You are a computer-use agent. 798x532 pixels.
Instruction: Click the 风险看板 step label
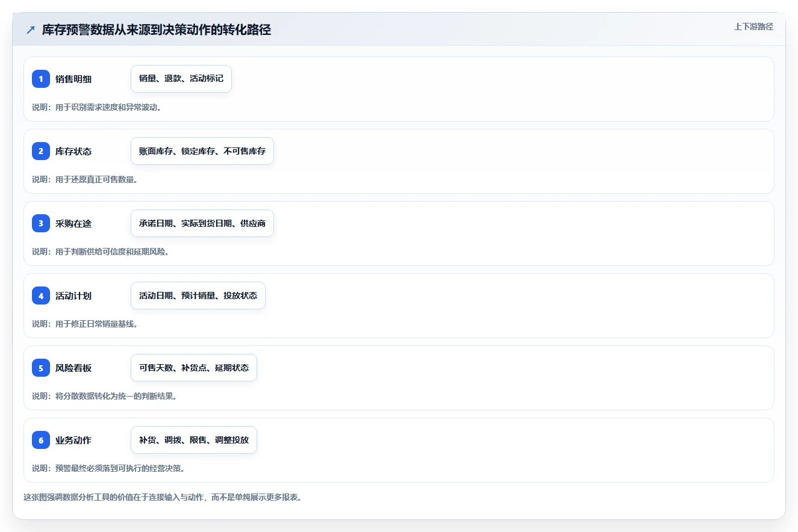pos(73,368)
